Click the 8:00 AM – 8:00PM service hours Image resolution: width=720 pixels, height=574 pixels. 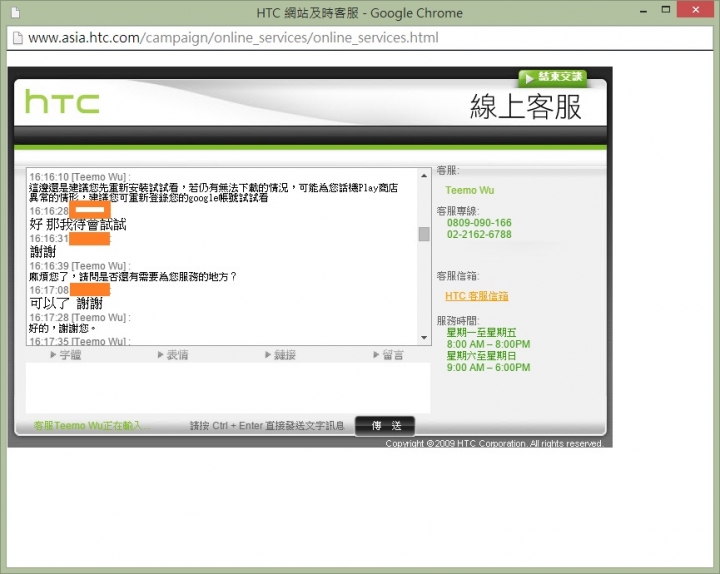click(488, 344)
